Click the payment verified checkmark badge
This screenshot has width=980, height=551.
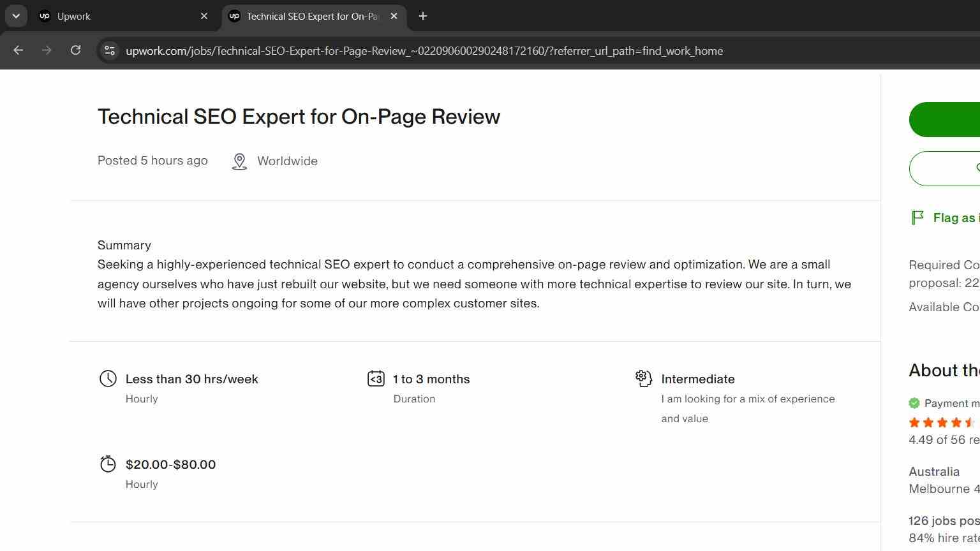pyautogui.click(x=914, y=403)
